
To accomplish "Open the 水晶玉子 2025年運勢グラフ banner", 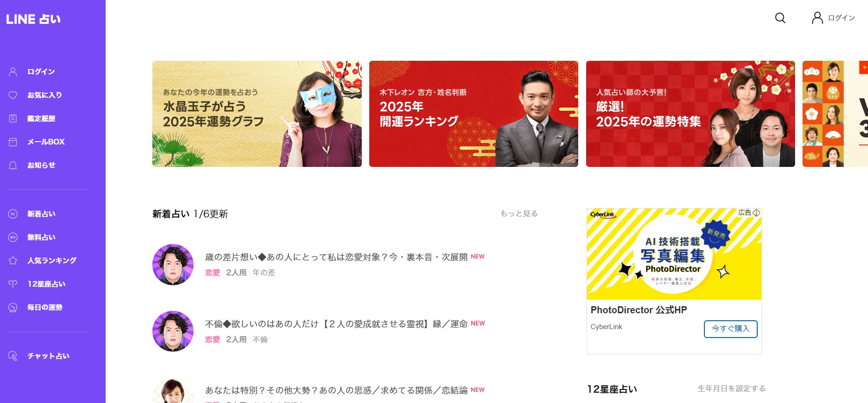I will click(x=257, y=114).
